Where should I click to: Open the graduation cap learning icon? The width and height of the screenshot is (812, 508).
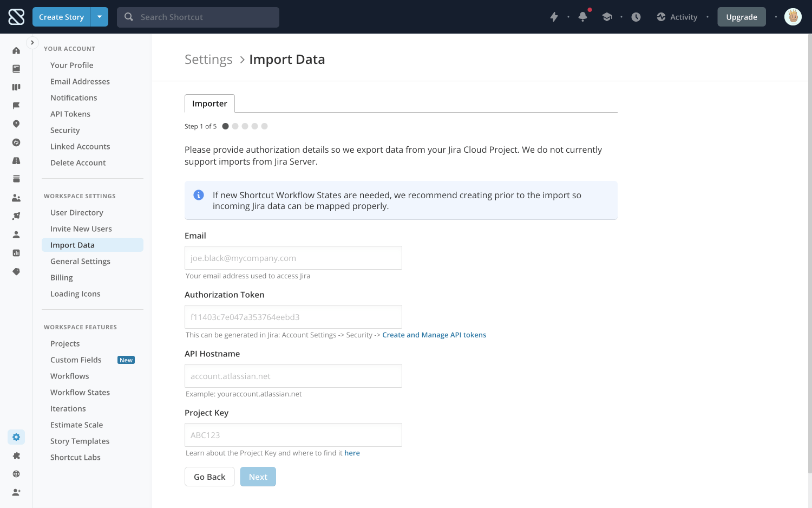[x=607, y=17]
